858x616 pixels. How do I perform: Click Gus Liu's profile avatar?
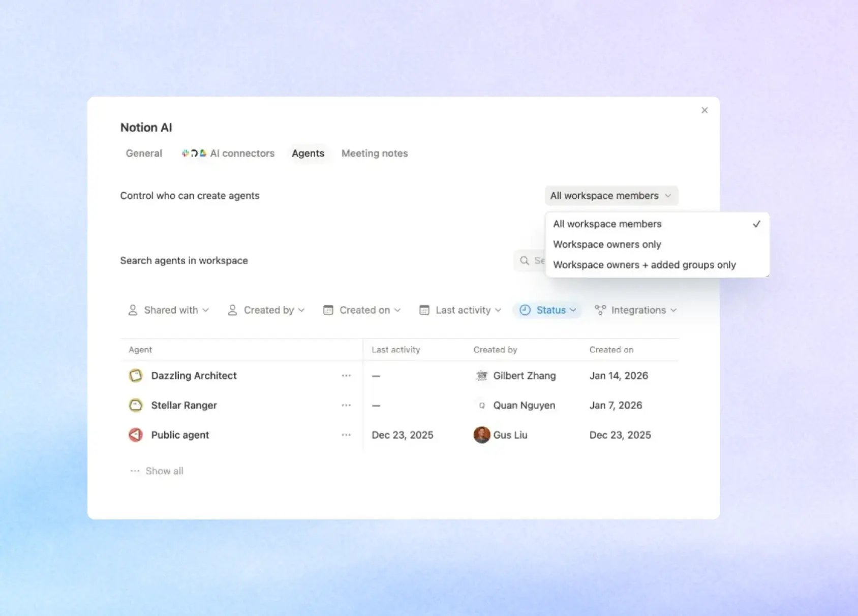[482, 435]
